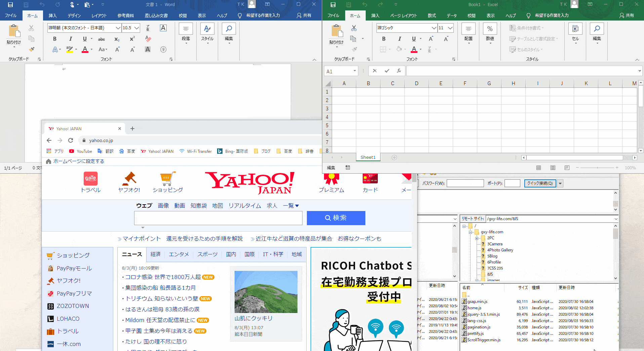Open Word's Find tool via the magnifier icon

click(229, 28)
